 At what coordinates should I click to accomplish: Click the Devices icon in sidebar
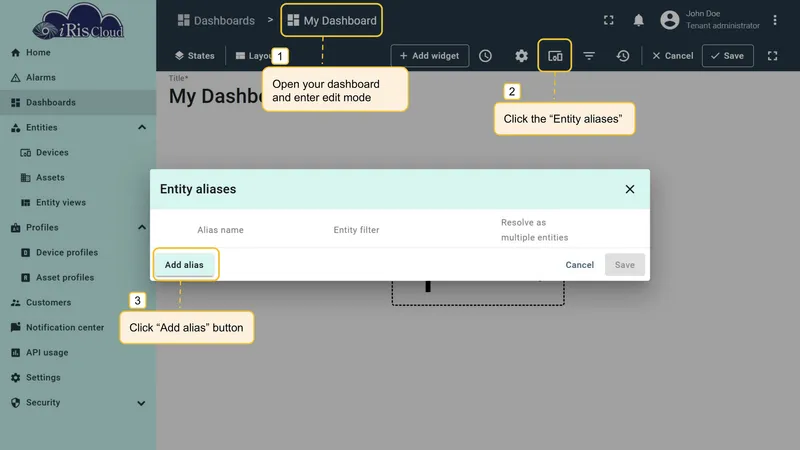click(x=26, y=153)
